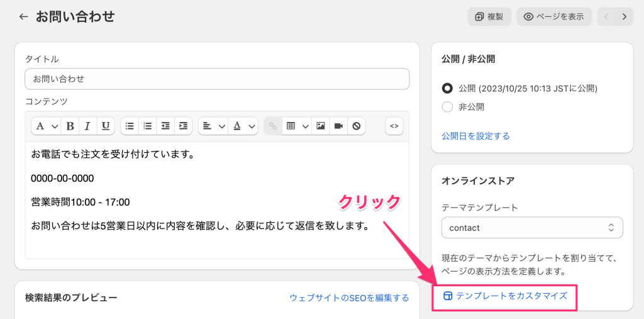
Task: Click the 公開日を設定する link
Action: point(475,136)
